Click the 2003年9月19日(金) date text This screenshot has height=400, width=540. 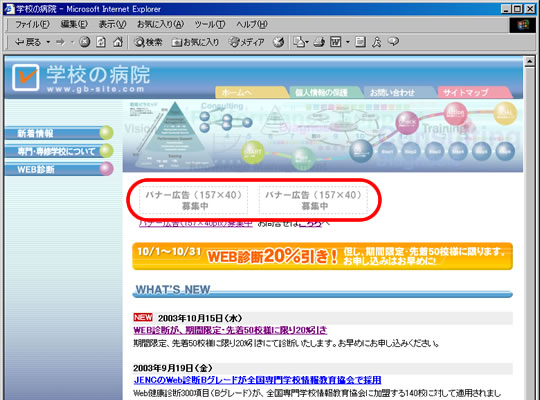coord(173,368)
